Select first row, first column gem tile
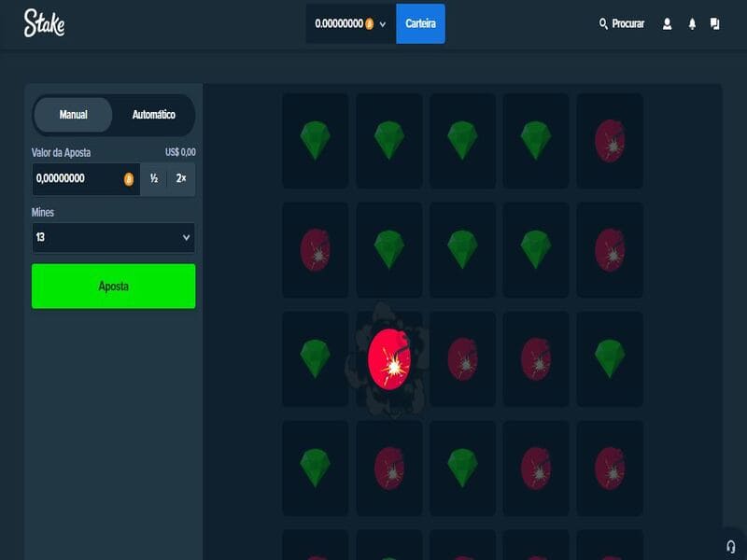747x560 pixels. tap(315, 141)
